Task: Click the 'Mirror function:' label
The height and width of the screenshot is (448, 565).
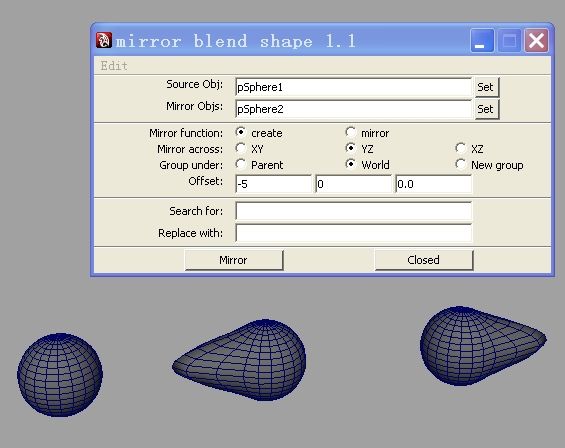Action: tap(186, 133)
